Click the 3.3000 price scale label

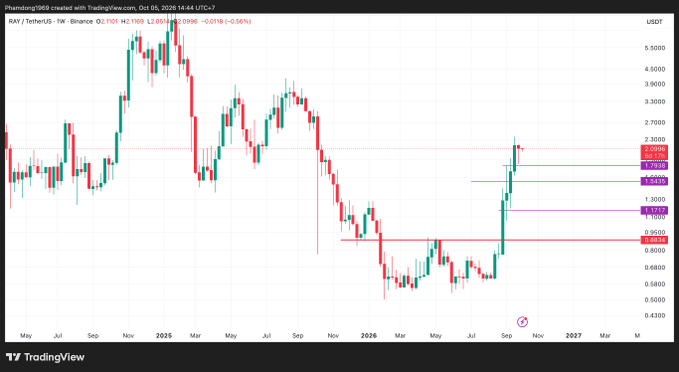pyautogui.click(x=654, y=102)
